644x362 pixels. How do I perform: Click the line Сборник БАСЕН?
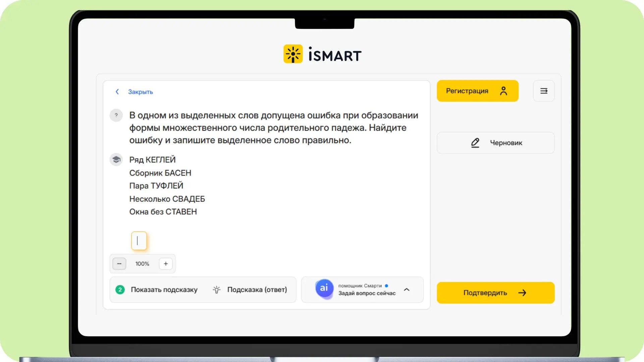(x=160, y=173)
